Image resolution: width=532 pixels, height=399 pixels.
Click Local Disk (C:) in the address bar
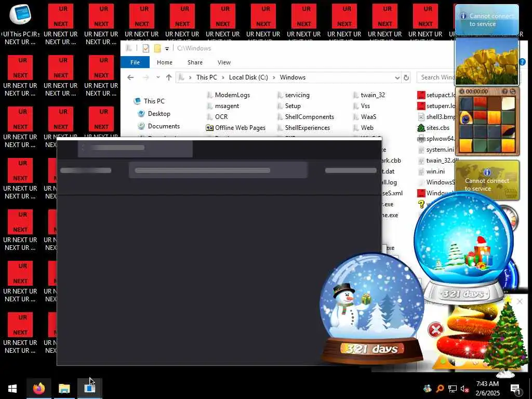(248, 77)
